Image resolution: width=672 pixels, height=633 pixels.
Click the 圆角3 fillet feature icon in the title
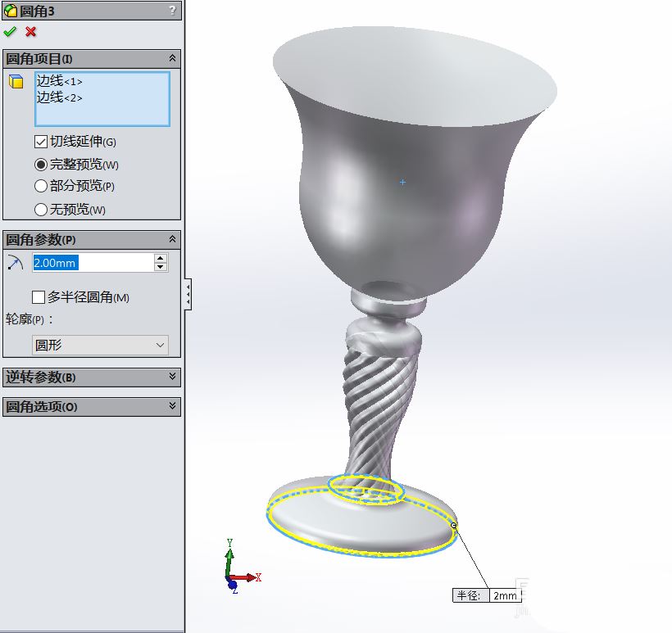pyautogui.click(x=11, y=10)
